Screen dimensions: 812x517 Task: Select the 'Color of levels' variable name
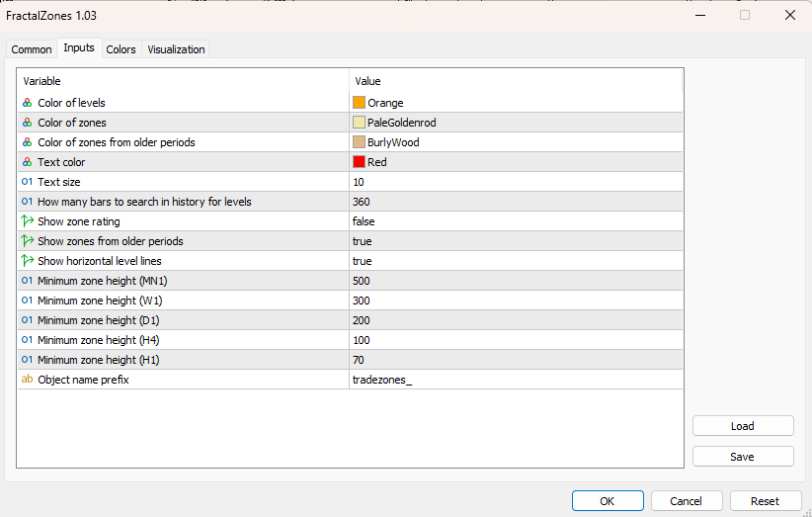click(x=71, y=103)
